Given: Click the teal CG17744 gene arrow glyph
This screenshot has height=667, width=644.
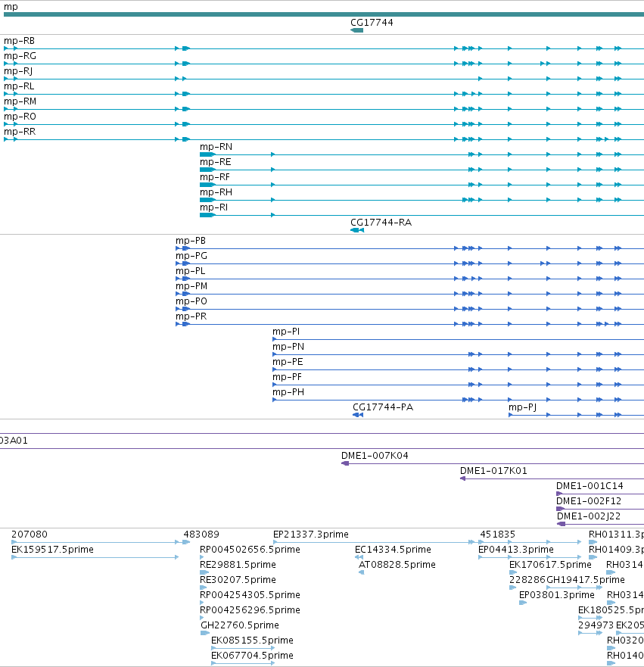Looking at the screenshot, I should coord(356,30).
